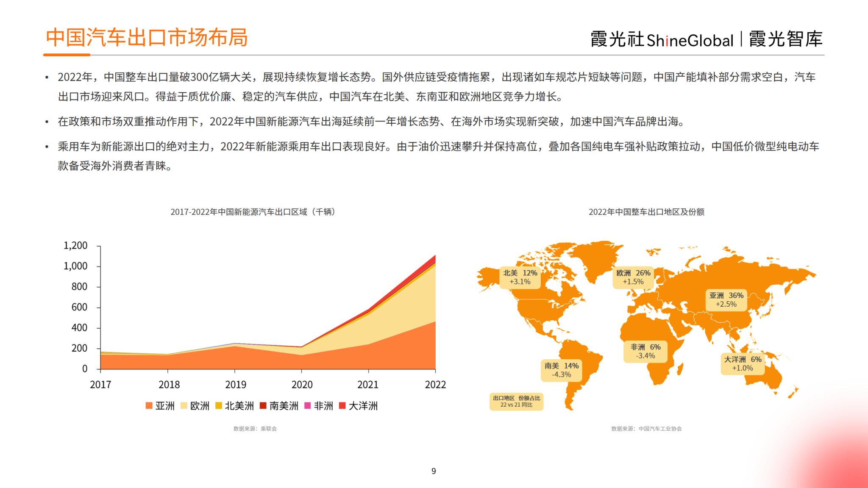868x488 pixels.
Task: Click the 霞光智库 logo text
Action: (x=785, y=39)
